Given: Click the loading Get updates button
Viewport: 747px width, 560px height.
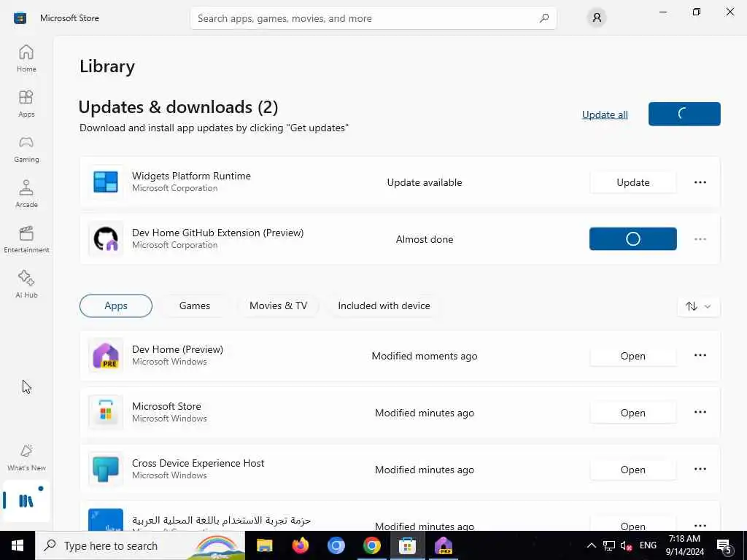Looking at the screenshot, I should pos(684,114).
